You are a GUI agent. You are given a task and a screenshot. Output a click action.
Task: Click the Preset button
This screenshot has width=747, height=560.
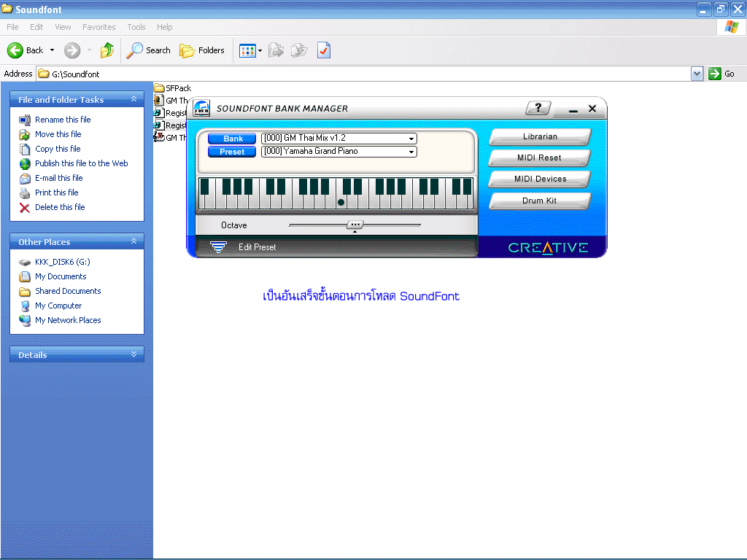click(233, 152)
